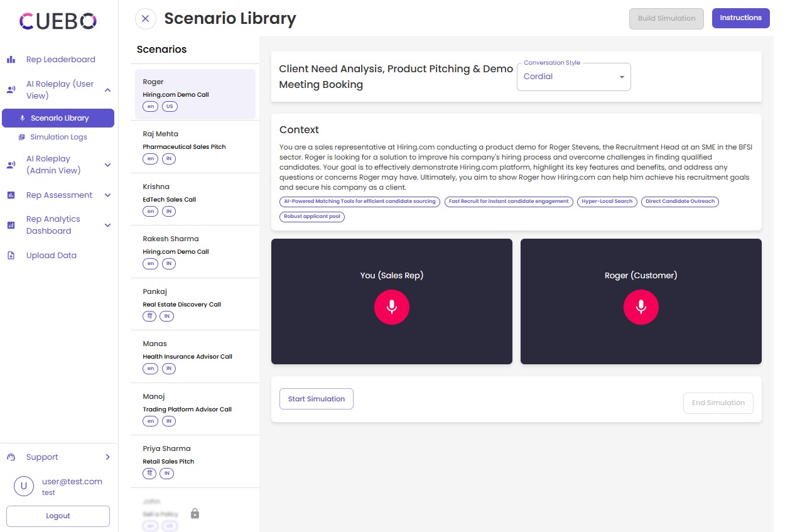Expand the Rep Analytics Dashboard chevron
790x532 pixels.
coord(107,225)
